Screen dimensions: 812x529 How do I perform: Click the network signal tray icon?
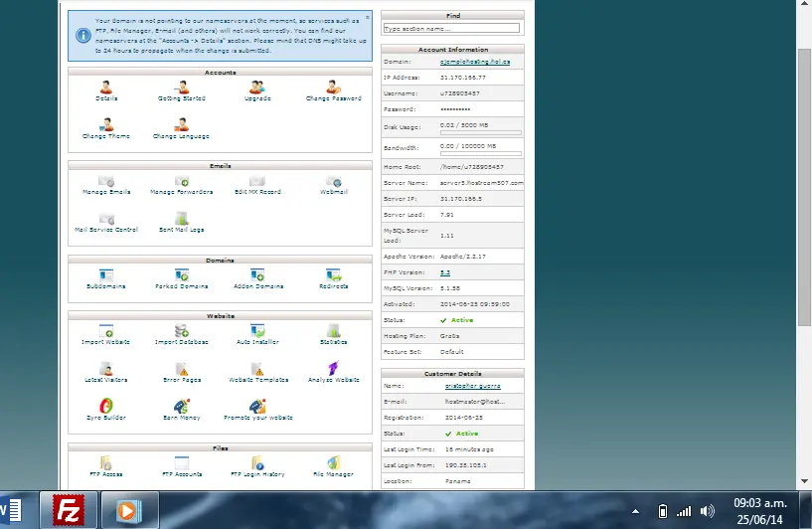[684, 511]
